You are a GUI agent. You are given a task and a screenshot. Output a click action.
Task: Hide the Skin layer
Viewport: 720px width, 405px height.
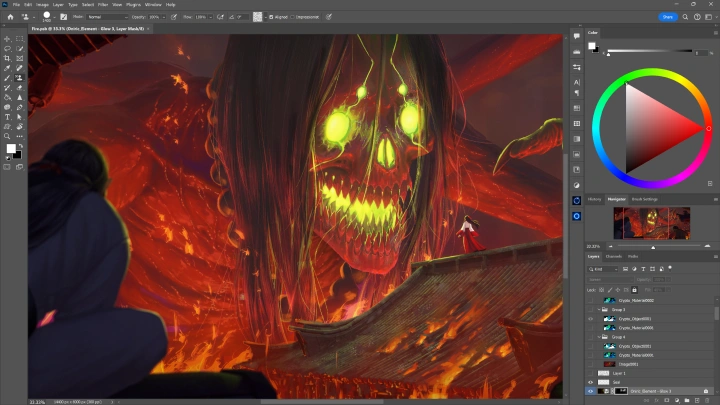tap(591, 382)
